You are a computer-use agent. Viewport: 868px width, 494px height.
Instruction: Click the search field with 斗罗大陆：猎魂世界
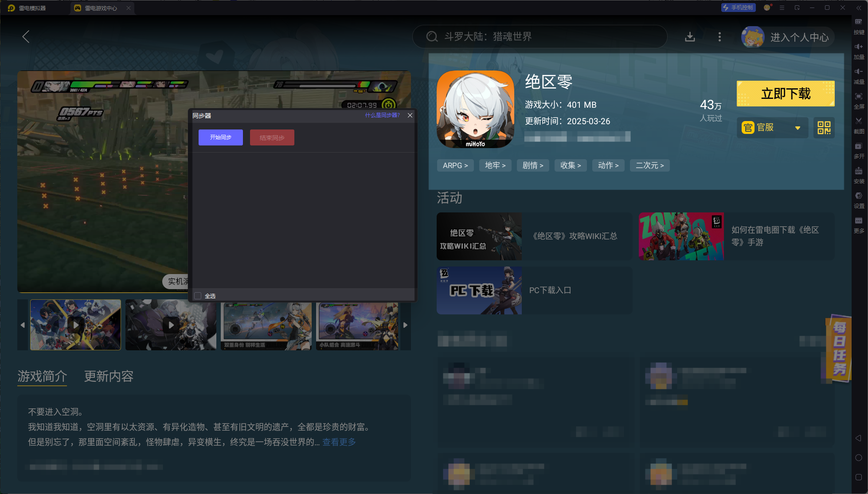[x=540, y=36]
